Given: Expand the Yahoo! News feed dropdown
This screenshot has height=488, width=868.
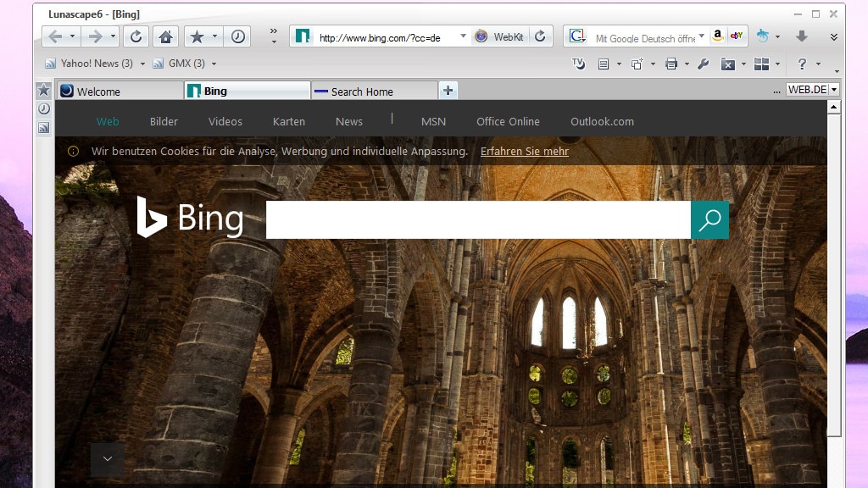Looking at the screenshot, I should click(x=142, y=64).
